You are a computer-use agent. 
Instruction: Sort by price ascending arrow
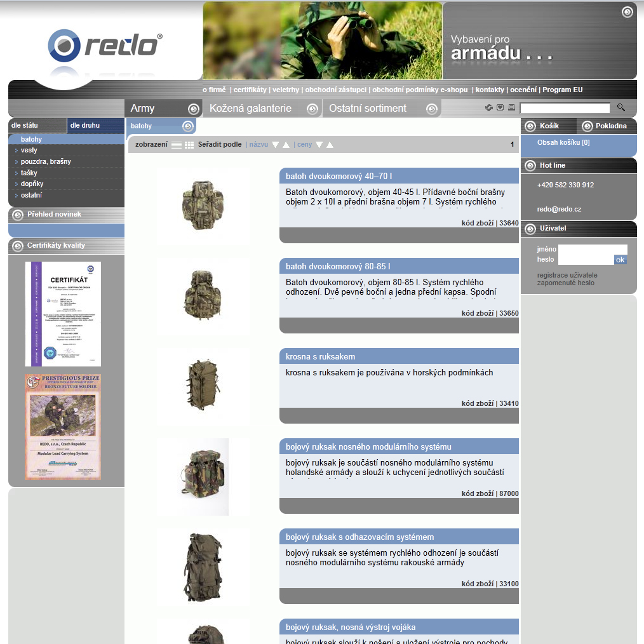click(x=330, y=145)
